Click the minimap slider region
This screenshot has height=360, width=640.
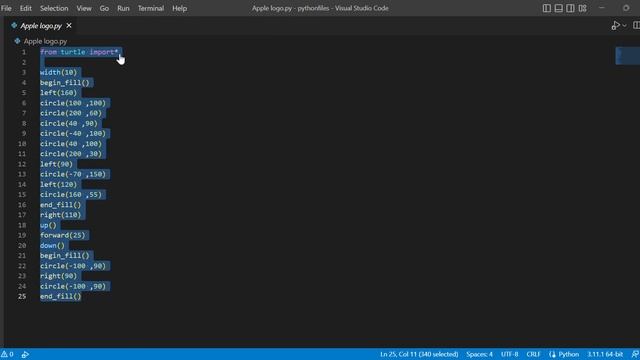(627, 56)
